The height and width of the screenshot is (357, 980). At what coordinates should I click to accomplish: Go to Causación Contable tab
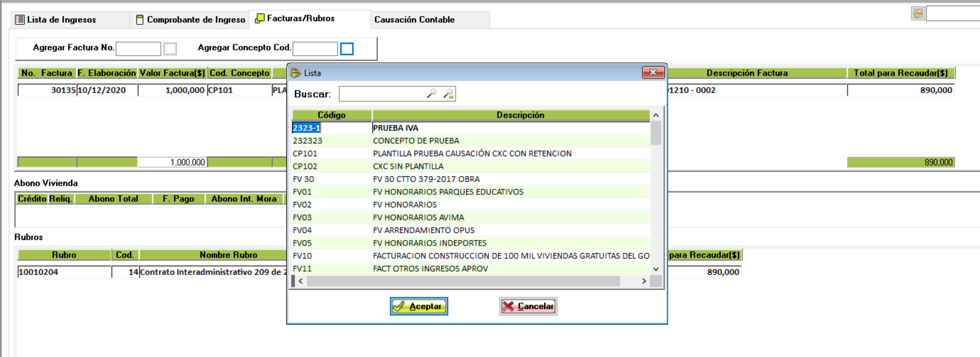tap(414, 20)
